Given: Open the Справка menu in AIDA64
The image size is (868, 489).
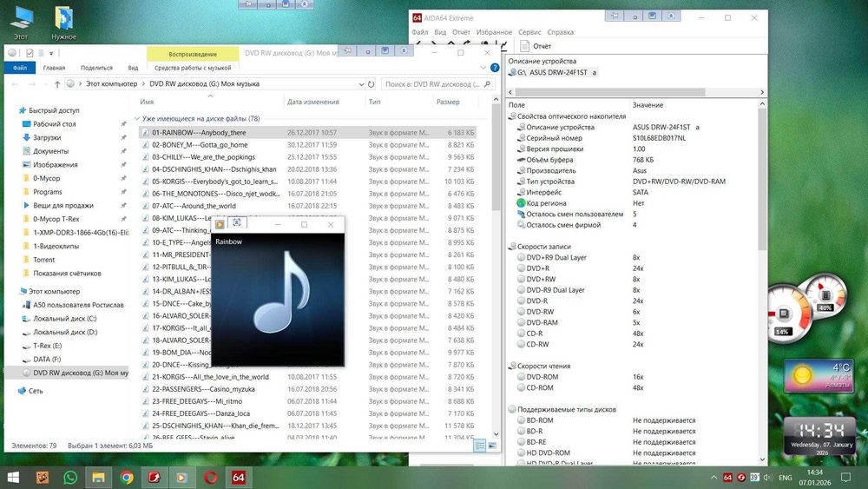Looking at the screenshot, I should click(560, 32).
